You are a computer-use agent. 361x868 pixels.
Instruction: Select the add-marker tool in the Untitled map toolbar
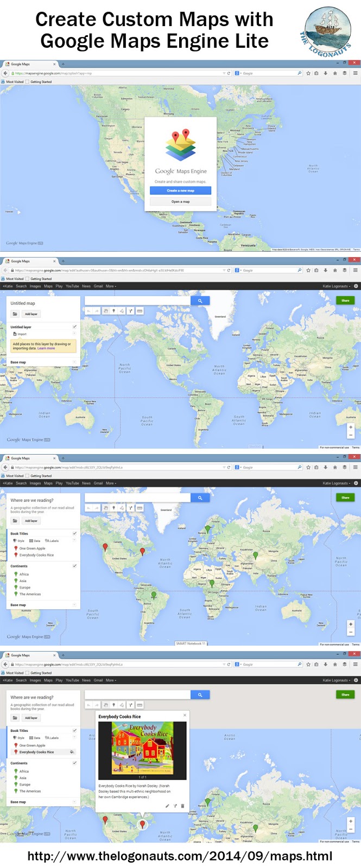(113, 311)
